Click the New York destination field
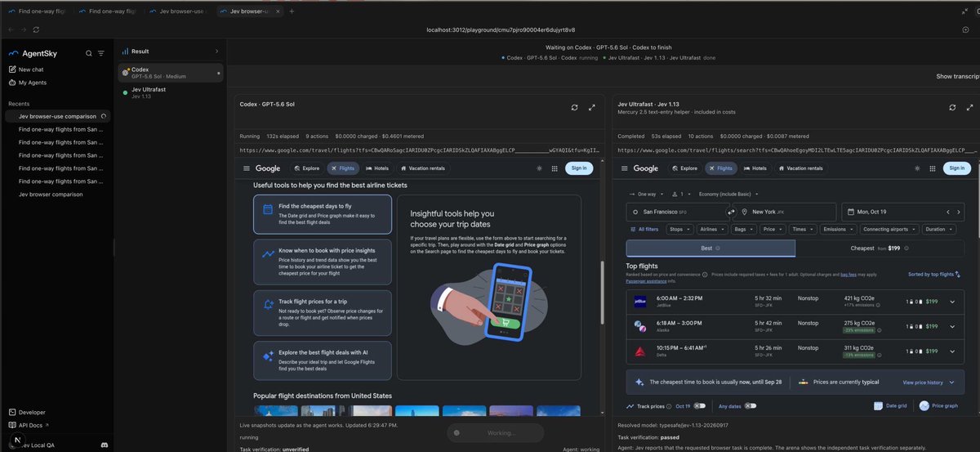980x452 pixels. click(786, 212)
